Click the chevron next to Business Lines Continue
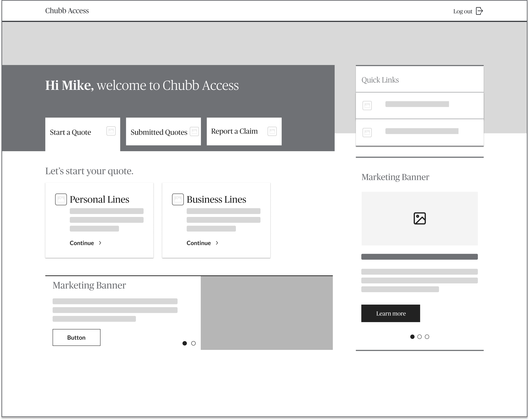 tap(217, 243)
